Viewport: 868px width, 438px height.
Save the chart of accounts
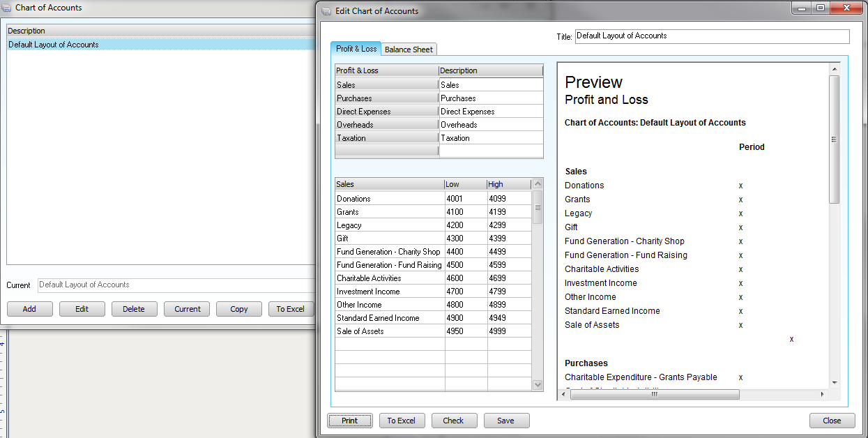click(x=506, y=421)
